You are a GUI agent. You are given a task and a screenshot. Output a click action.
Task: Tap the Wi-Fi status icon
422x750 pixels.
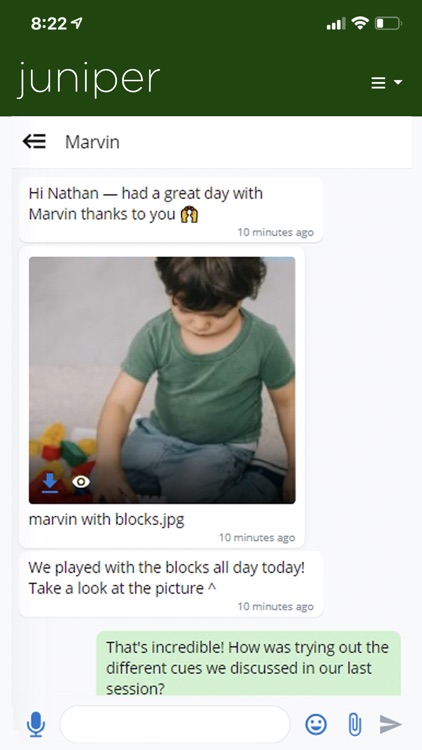(360, 22)
